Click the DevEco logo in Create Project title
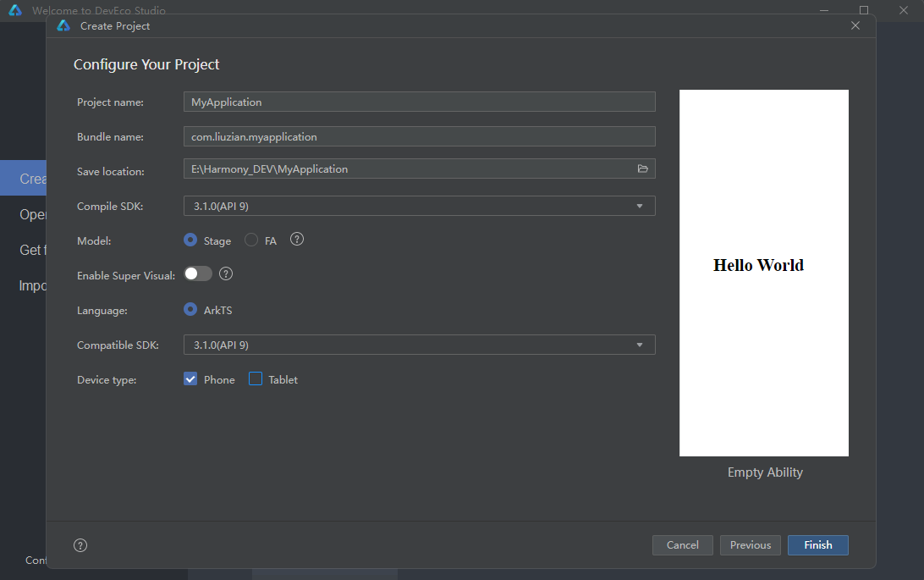Image resolution: width=924 pixels, height=580 pixels. pos(63,26)
